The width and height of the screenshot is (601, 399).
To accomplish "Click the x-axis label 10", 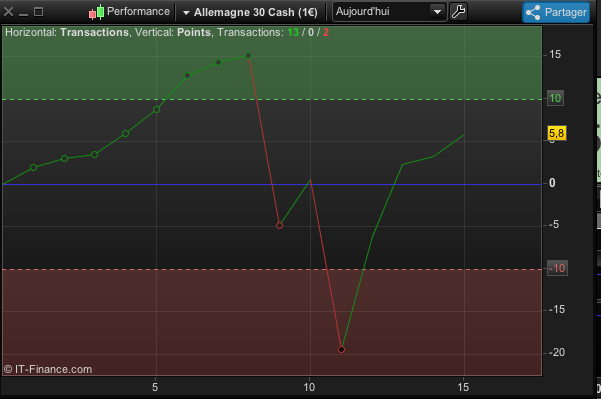I will pyautogui.click(x=309, y=387).
